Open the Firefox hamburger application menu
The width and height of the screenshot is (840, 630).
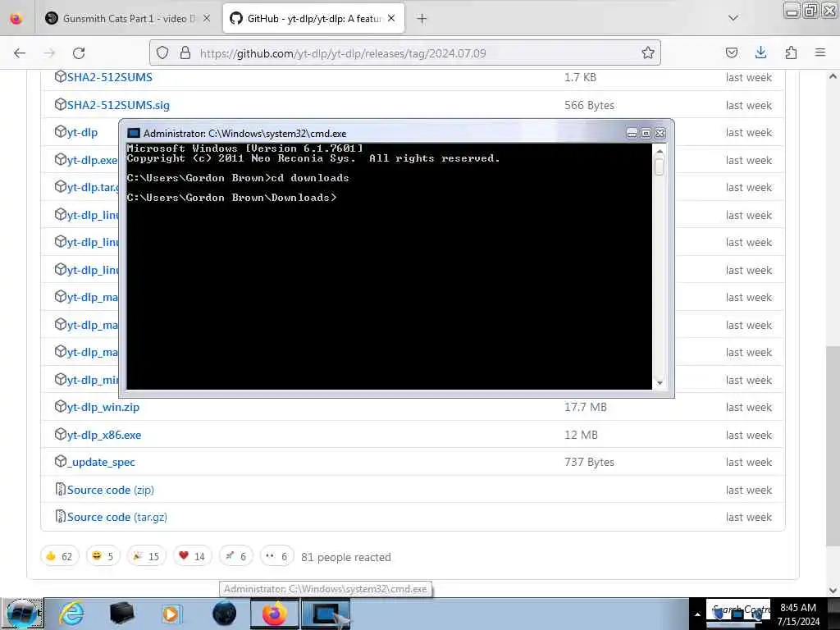click(820, 53)
